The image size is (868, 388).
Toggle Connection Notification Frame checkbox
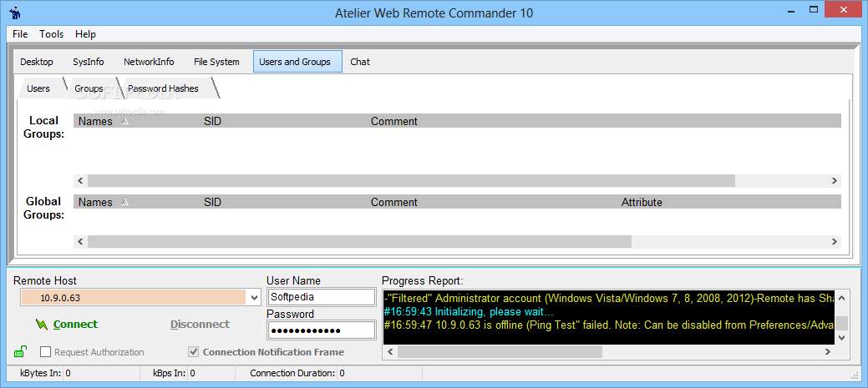pyautogui.click(x=194, y=351)
